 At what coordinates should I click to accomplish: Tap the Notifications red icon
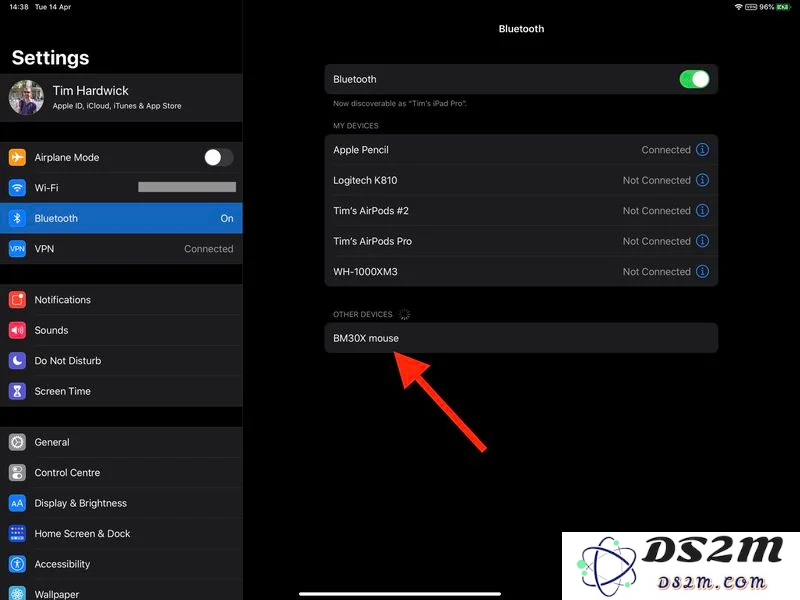[17, 299]
